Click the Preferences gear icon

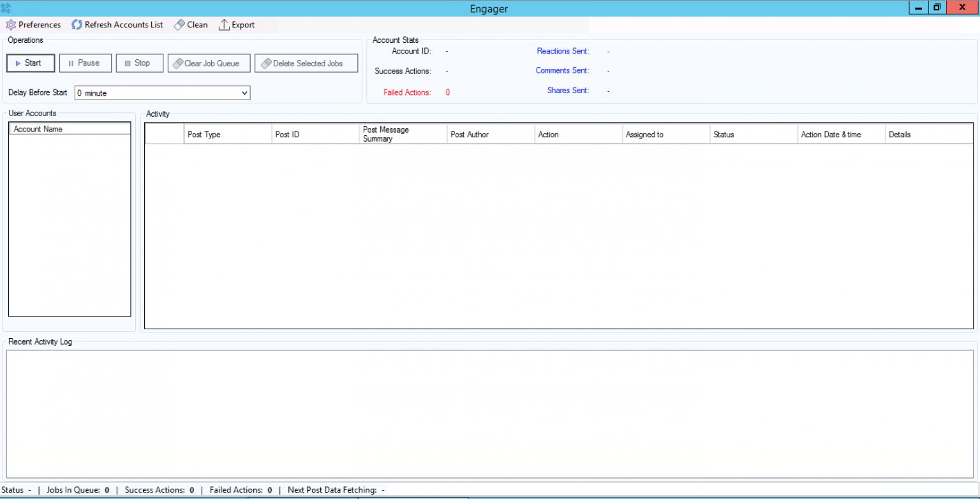(x=11, y=25)
